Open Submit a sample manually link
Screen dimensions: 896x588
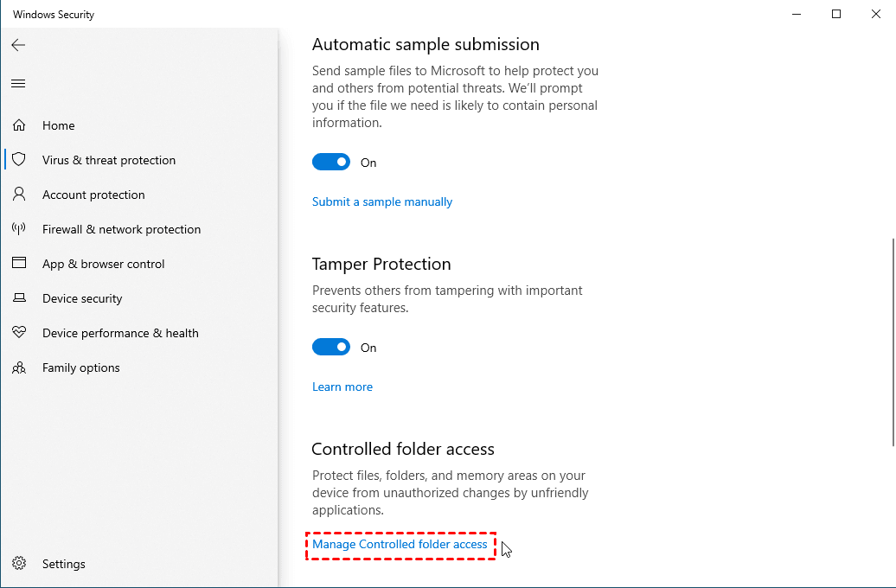coord(382,201)
